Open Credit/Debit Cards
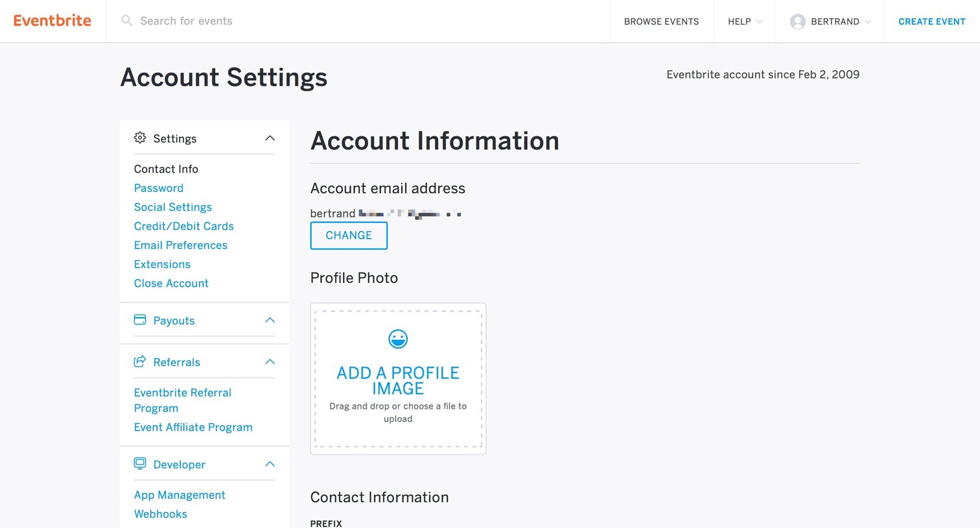 (184, 226)
